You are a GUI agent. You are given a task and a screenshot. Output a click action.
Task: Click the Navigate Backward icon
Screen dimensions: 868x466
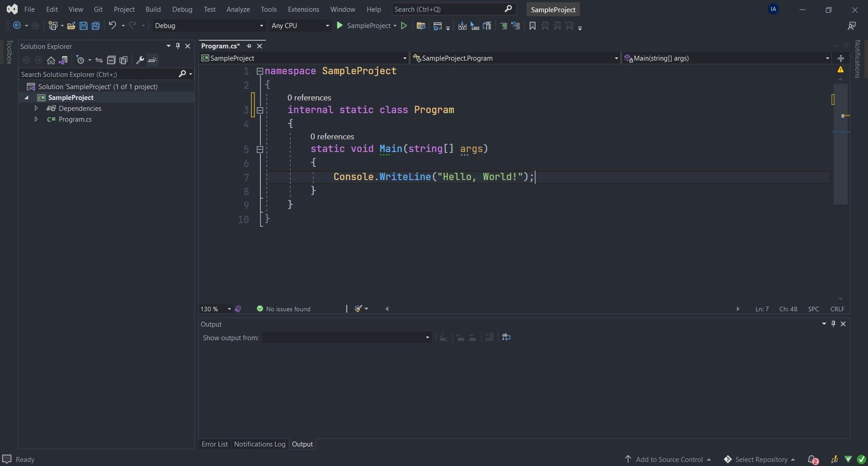tap(17, 25)
